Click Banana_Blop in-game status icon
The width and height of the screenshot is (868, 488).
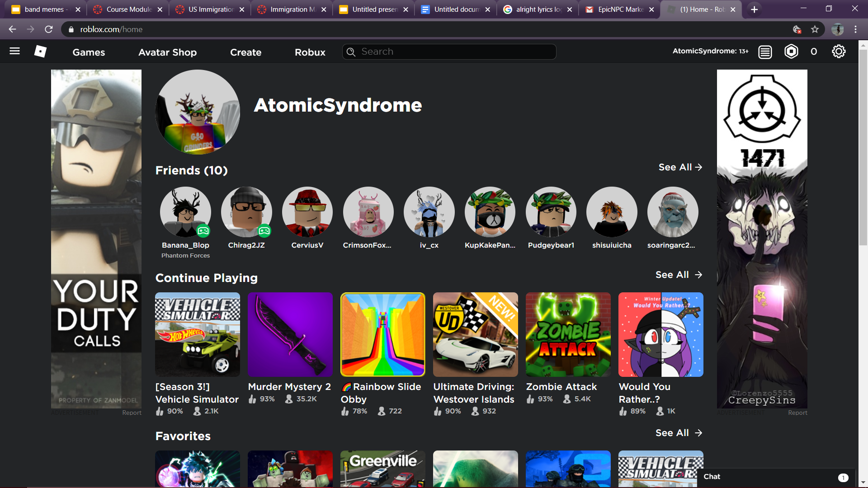203,231
